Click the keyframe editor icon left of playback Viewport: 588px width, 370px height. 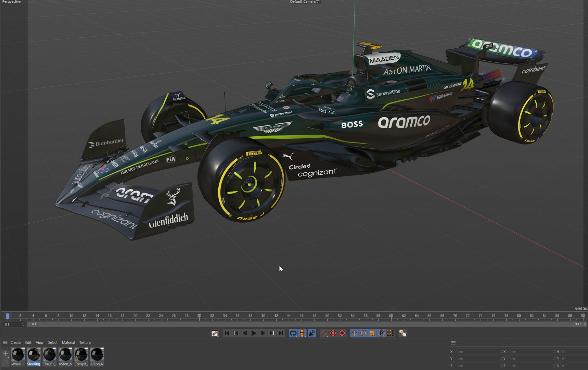coord(215,333)
